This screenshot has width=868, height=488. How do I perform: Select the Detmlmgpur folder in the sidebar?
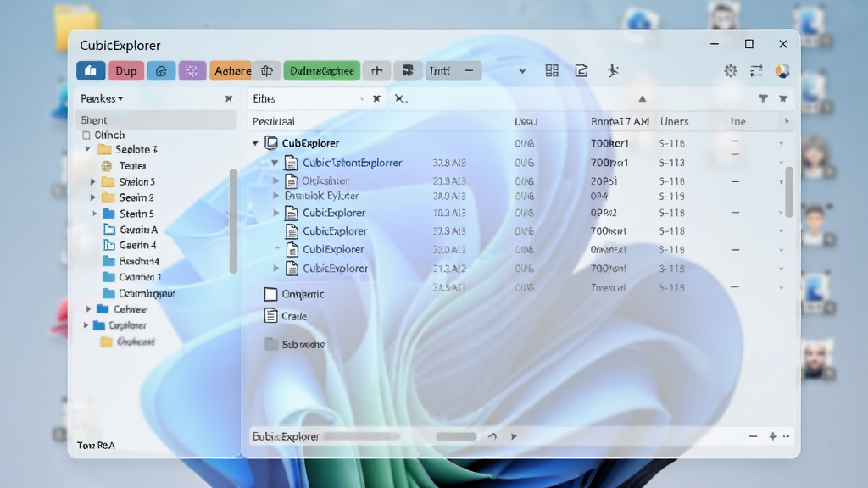(139, 293)
